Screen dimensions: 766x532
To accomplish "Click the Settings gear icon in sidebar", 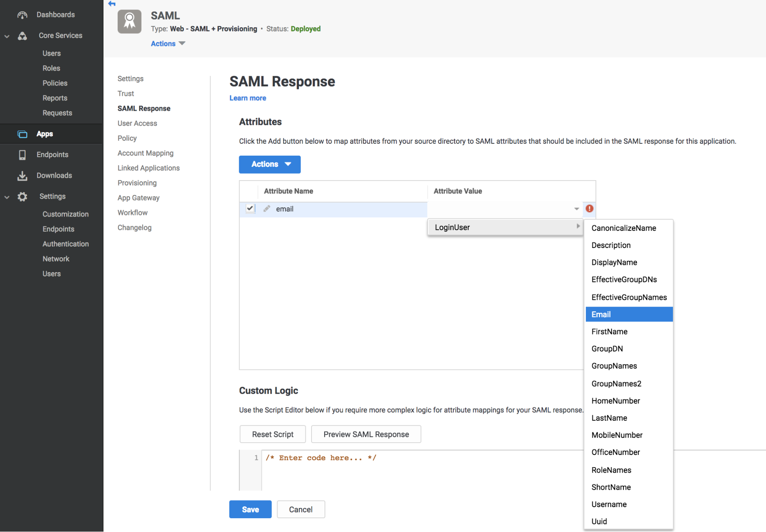I will pyautogui.click(x=23, y=195).
